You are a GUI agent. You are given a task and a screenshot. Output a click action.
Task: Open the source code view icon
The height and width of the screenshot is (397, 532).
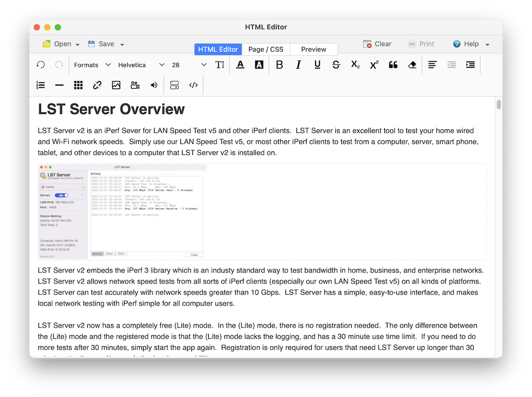(x=193, y=85)
